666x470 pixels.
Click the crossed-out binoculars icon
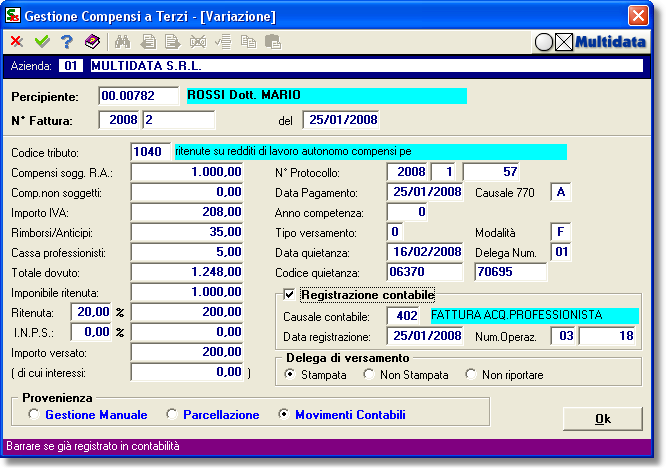pos(198,42)
